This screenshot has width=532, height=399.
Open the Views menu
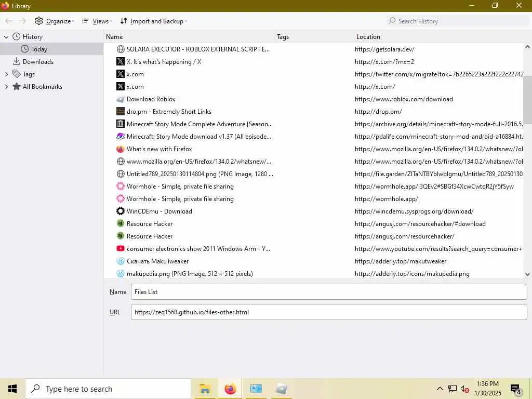(97, 21)
